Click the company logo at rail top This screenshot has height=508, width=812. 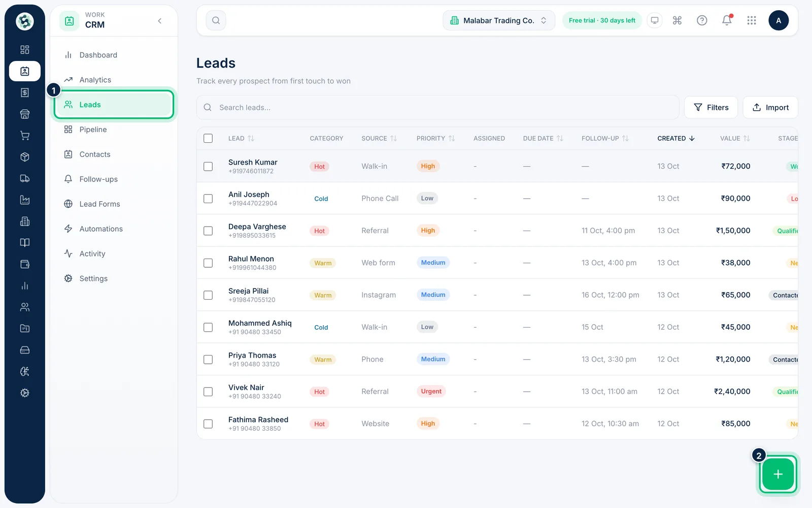point(24,21)
